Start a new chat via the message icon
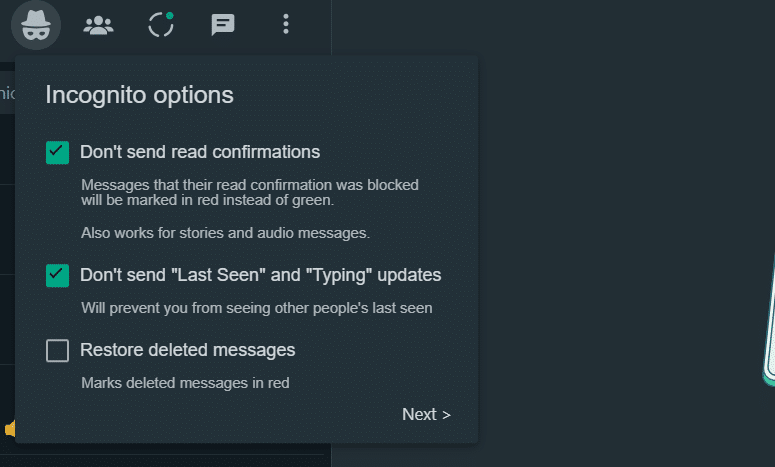 click(x=223, y=25)
